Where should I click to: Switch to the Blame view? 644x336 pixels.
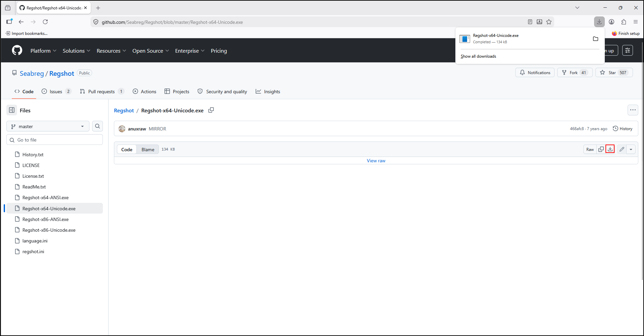(x=148, y=150)
